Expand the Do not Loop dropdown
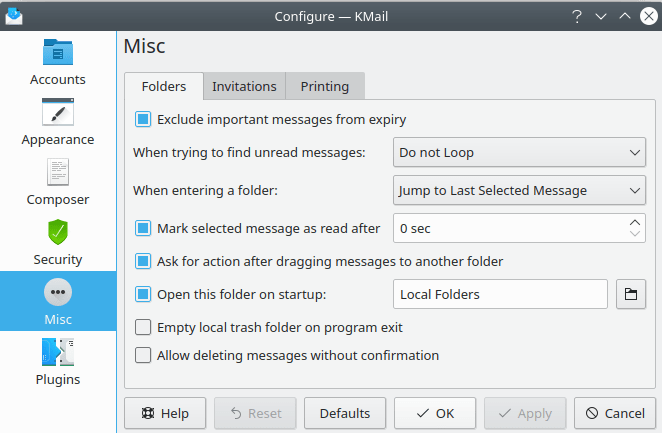The width and height of the screenshot is (662, 433). (519, 153)
